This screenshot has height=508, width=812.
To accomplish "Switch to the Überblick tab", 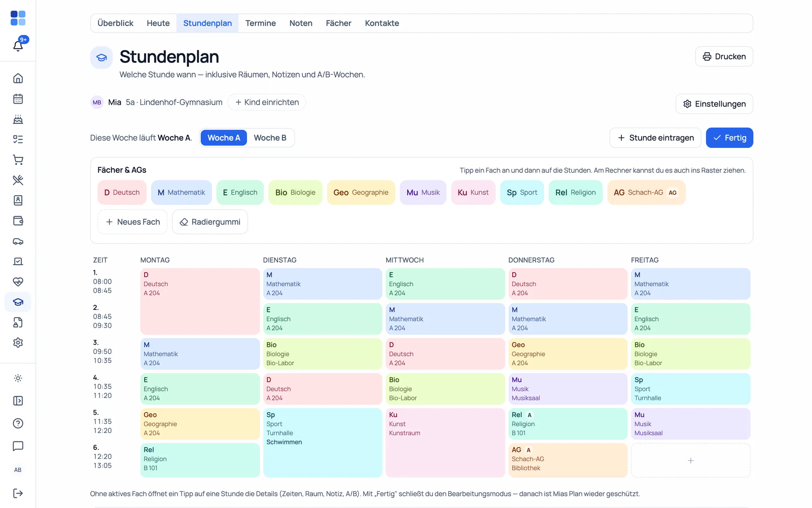I will pyautogui.click(x=115, y=23).
